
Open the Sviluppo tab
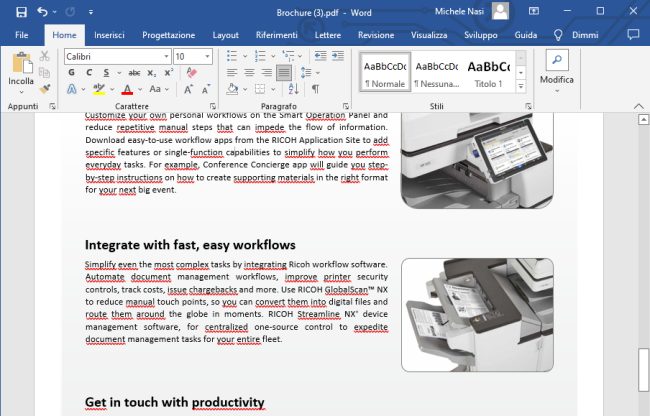(x=480, y=35)
